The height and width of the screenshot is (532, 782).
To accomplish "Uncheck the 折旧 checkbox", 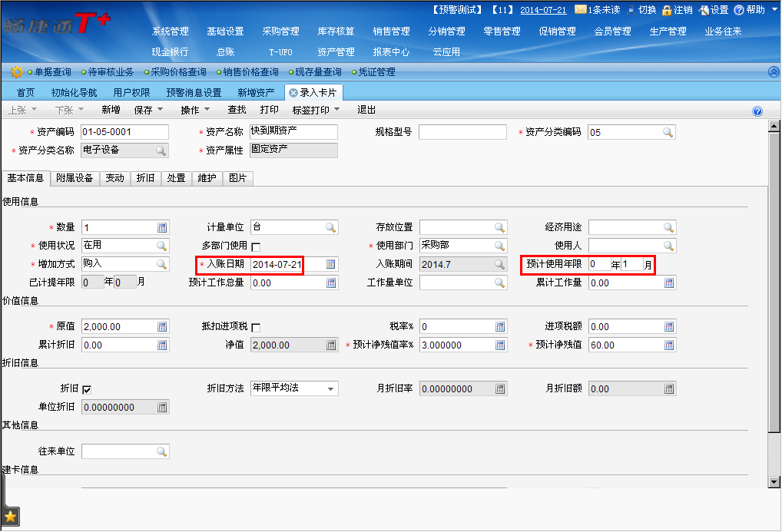I will click(x=87, y=389).
